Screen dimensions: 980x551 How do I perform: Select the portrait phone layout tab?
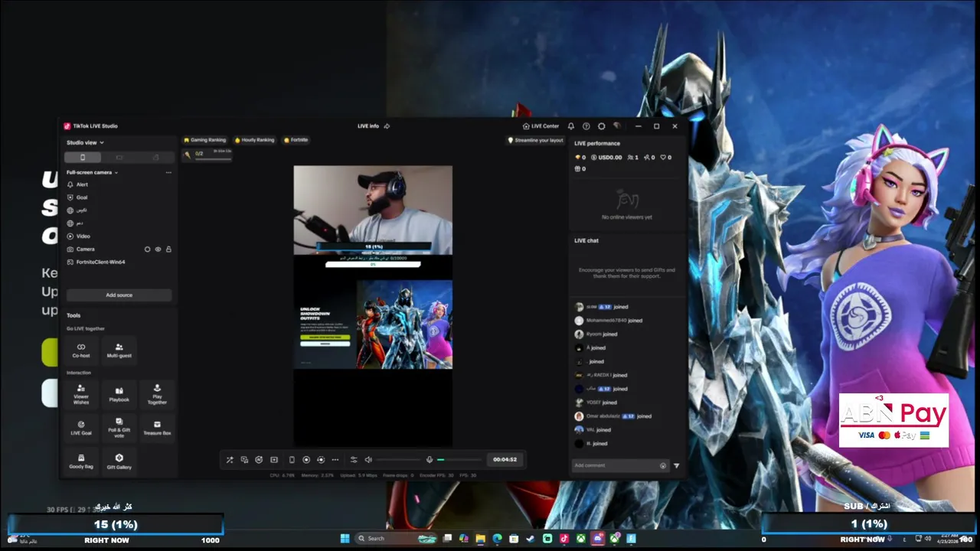tap(83, 157)
